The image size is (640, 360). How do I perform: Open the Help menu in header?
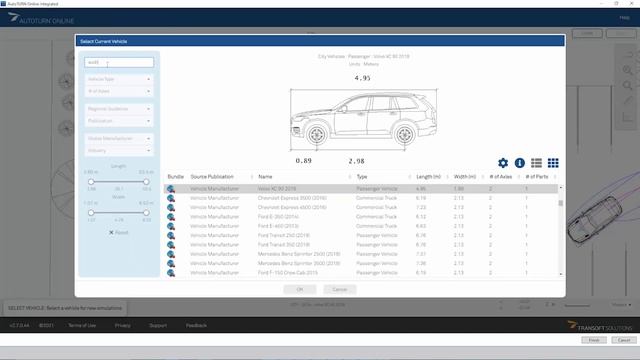click(x=624, y=18)
